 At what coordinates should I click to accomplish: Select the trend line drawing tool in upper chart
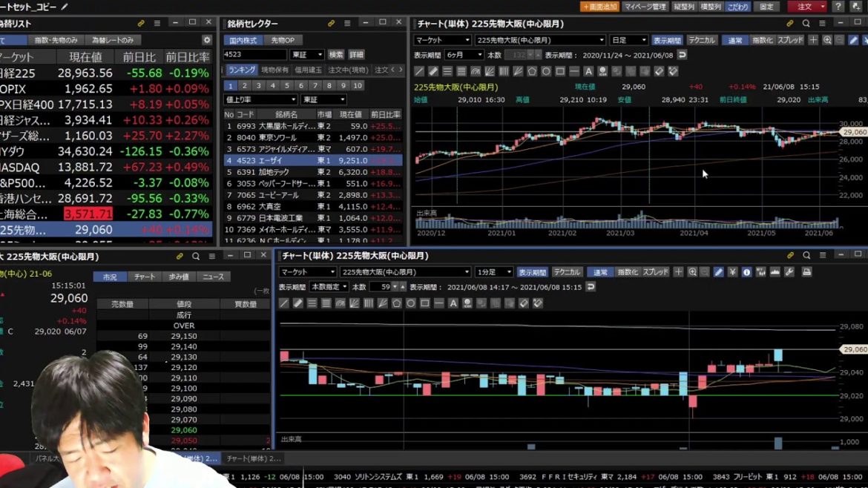(419, 72)
